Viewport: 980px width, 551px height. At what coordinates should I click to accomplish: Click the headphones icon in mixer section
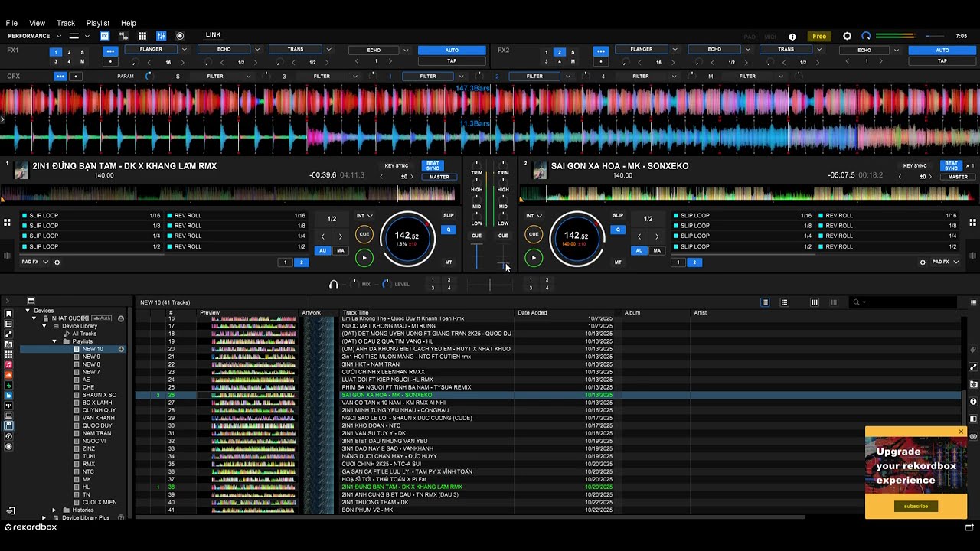[333, 284]
